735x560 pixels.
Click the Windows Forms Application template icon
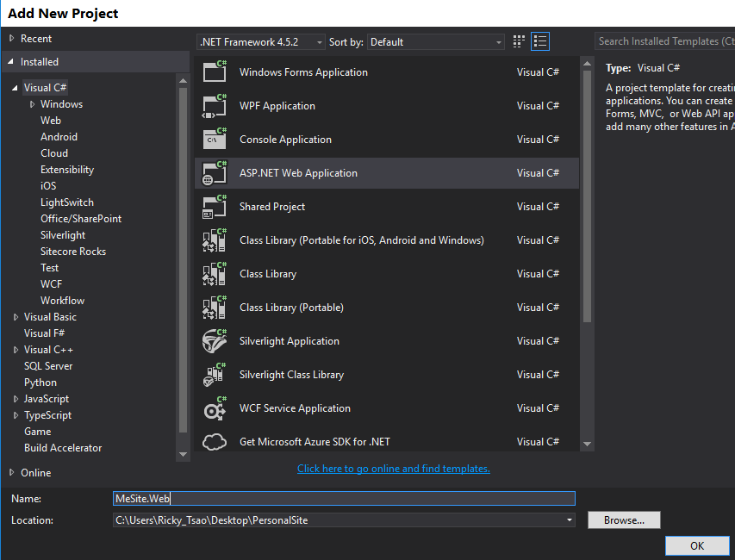click(215, 72)
